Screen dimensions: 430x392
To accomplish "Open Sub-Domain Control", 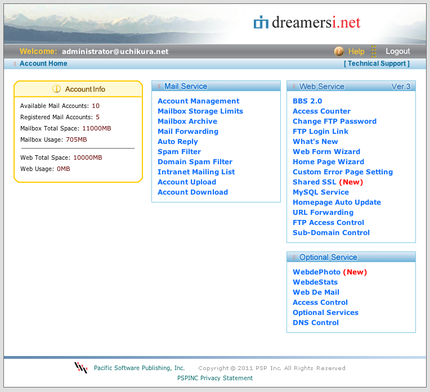I will coord(331,233).
